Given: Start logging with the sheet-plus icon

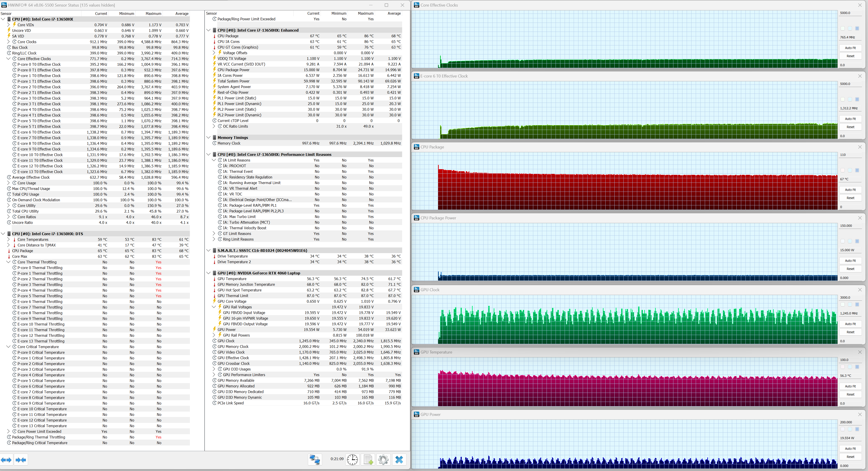Looking at the screenshot, I should [368, 459].
